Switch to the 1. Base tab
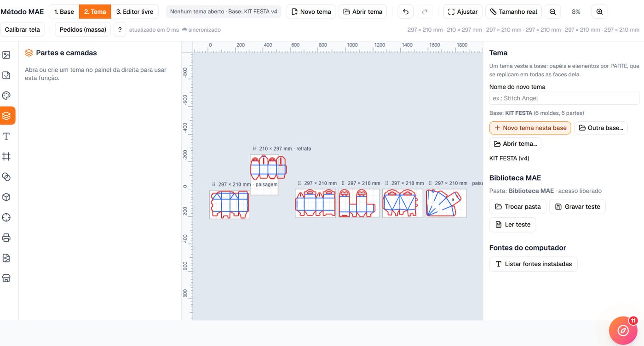 point(64,11)
